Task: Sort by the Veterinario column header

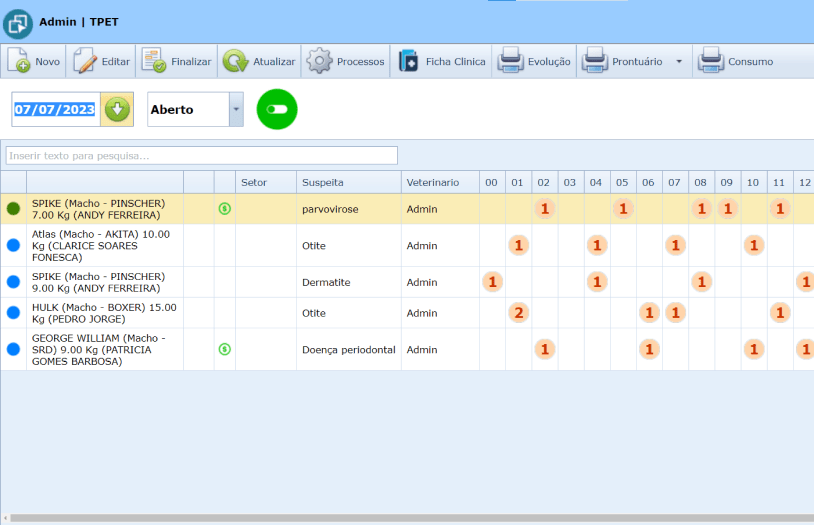Action: 432,182
